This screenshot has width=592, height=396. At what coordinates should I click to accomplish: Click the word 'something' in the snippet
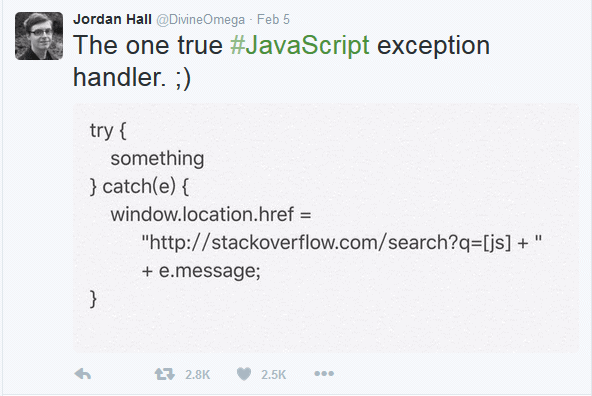(157, 159)
